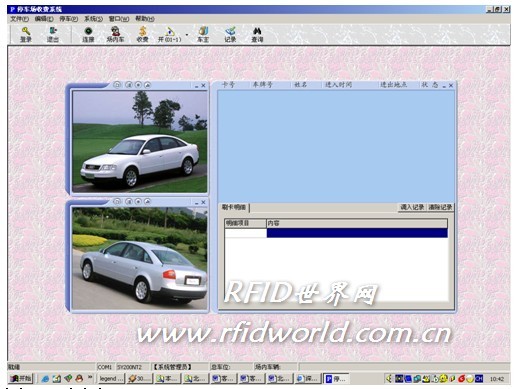This screenshot has height=389, width=515.
Task: Open the 车主 owner icon in toolbar
Action: tap(203, 35)
